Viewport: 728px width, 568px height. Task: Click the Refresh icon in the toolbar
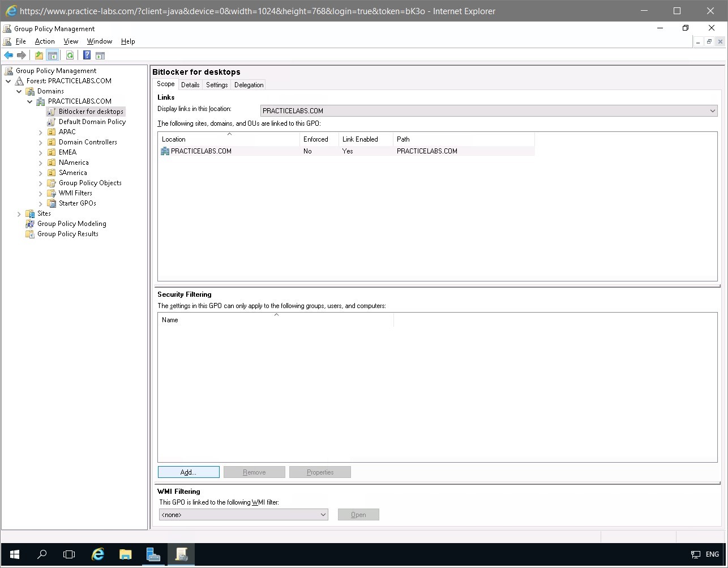click(x=70, y=55)
